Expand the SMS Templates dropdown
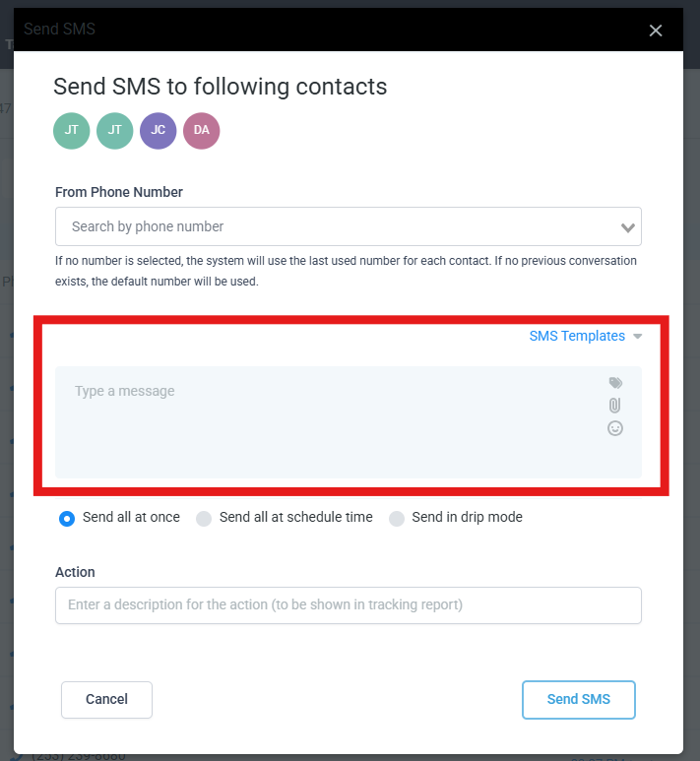 (x=577, y=336)
